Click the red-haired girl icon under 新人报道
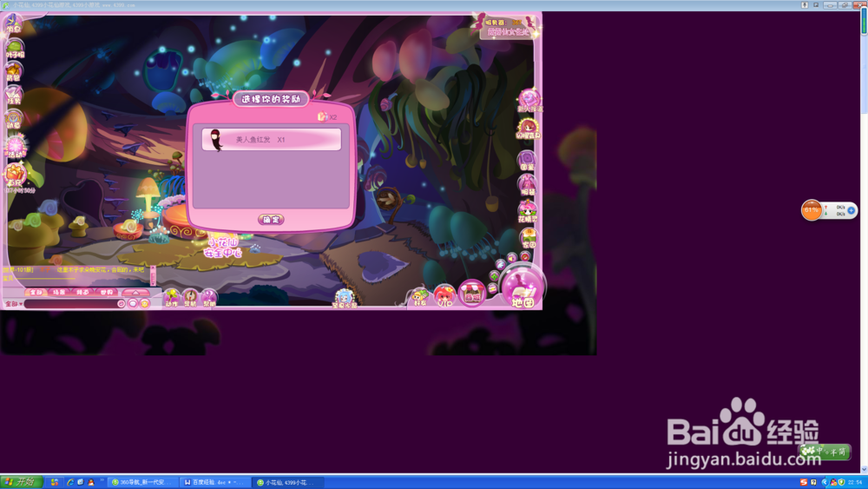 [528, 129]
